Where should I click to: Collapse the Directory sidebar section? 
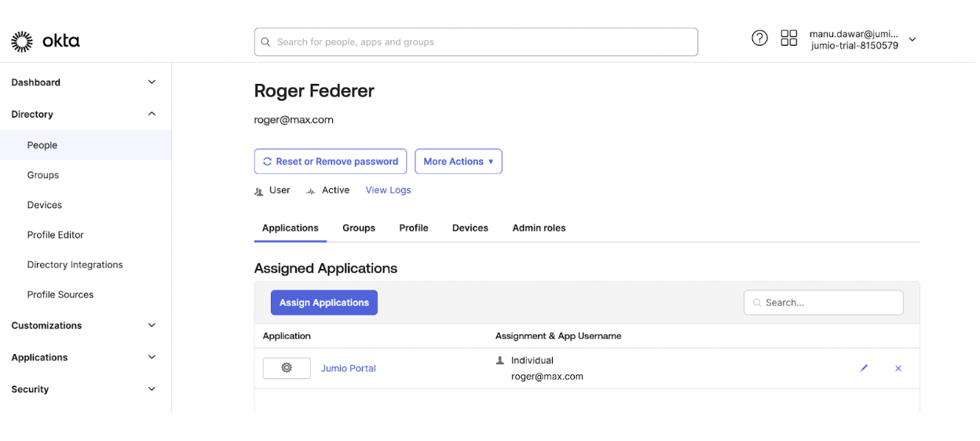tap(152, 114)
